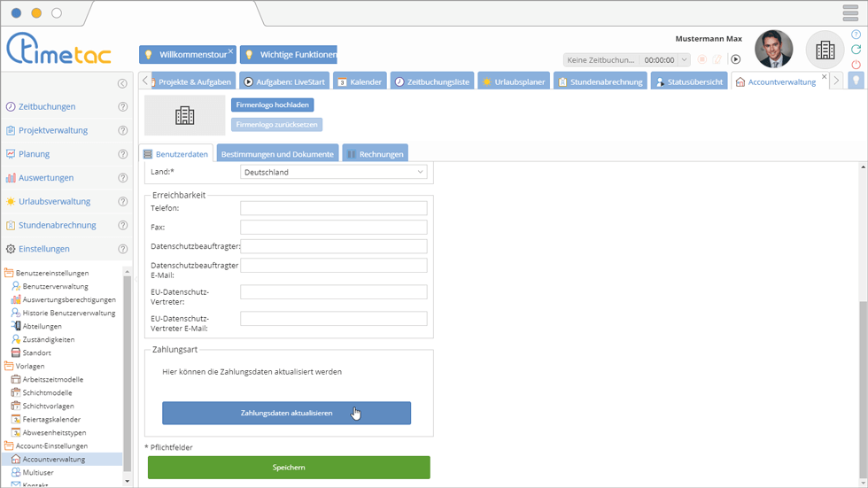
Task: Open the hamburger menu at top right
Action: (x=850, y=13)
